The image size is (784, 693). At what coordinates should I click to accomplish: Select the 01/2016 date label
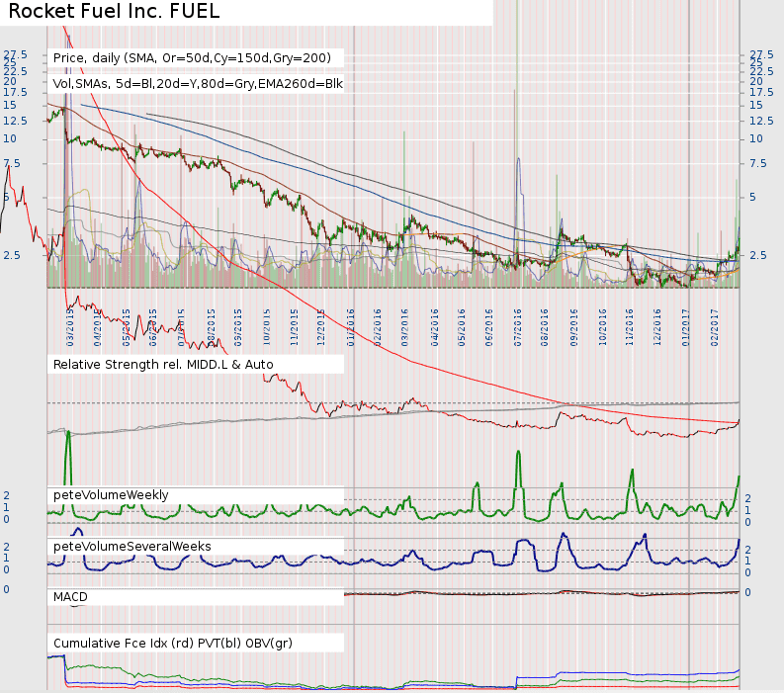[351, 327]
